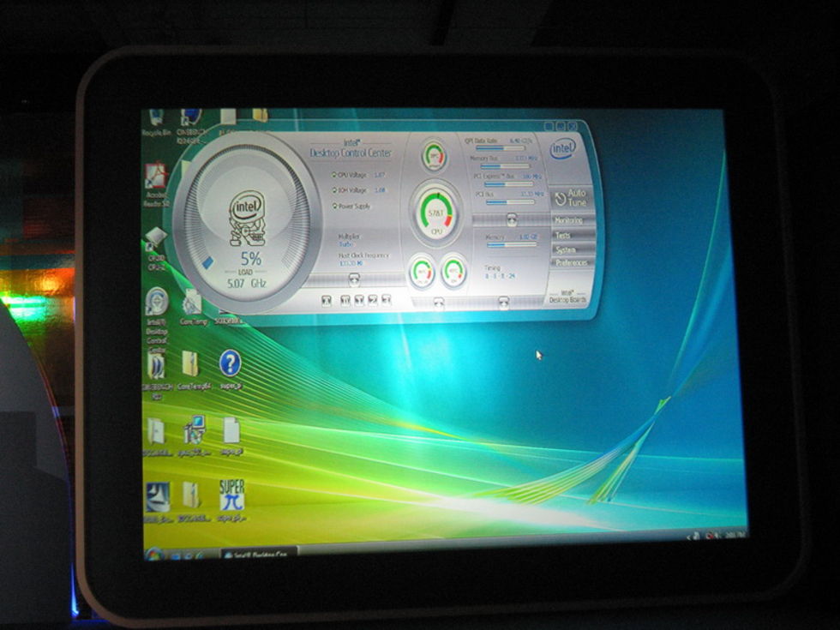This screenshot has width=840, height=630.
Task: Adjust the PCI Express Bus slider
Action: 510,183
